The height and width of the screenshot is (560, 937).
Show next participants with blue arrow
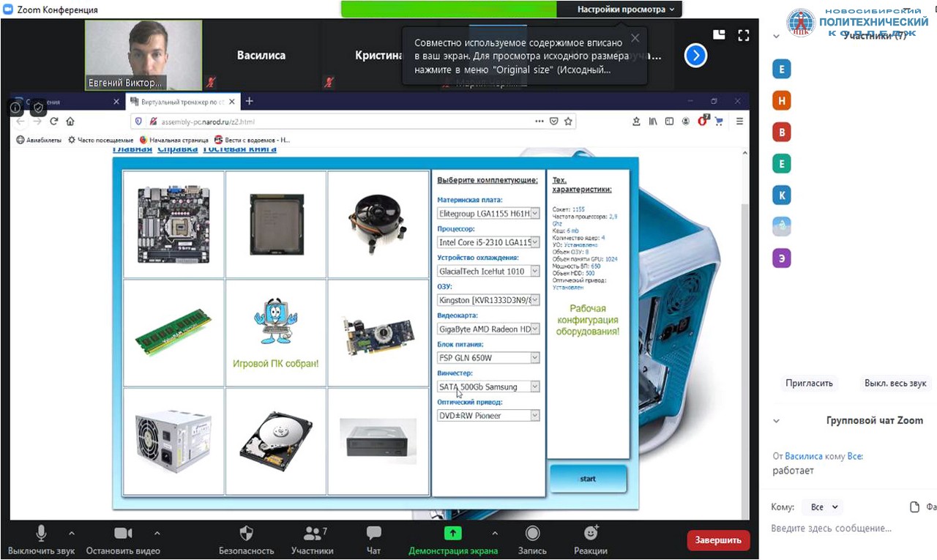click(695, 56)
